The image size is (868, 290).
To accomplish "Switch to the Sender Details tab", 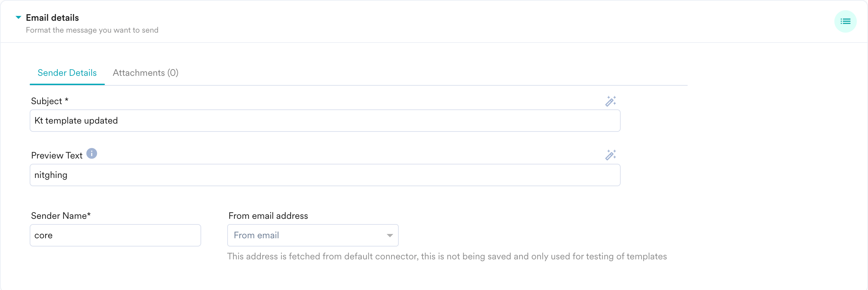I will pos(67,73).
